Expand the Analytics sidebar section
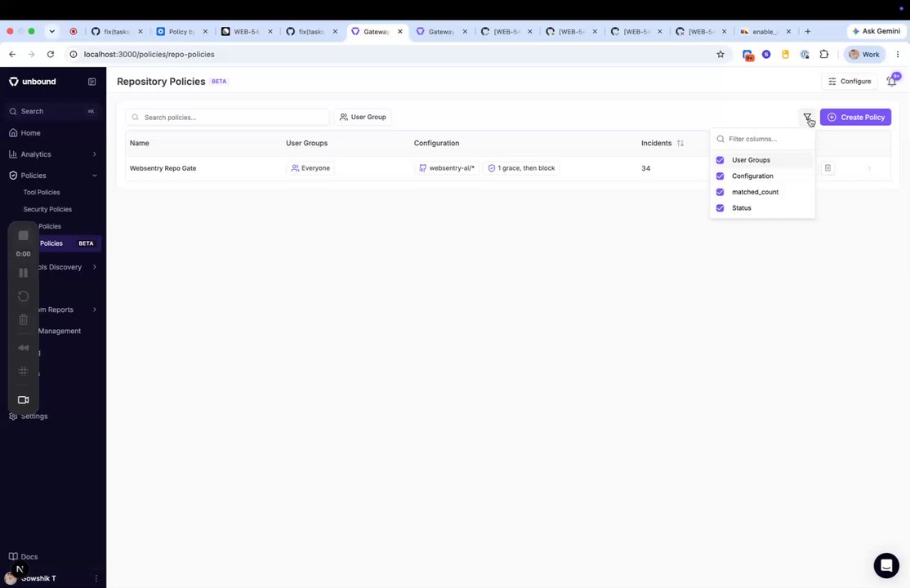Screen dimensions: 910x588 53,154
